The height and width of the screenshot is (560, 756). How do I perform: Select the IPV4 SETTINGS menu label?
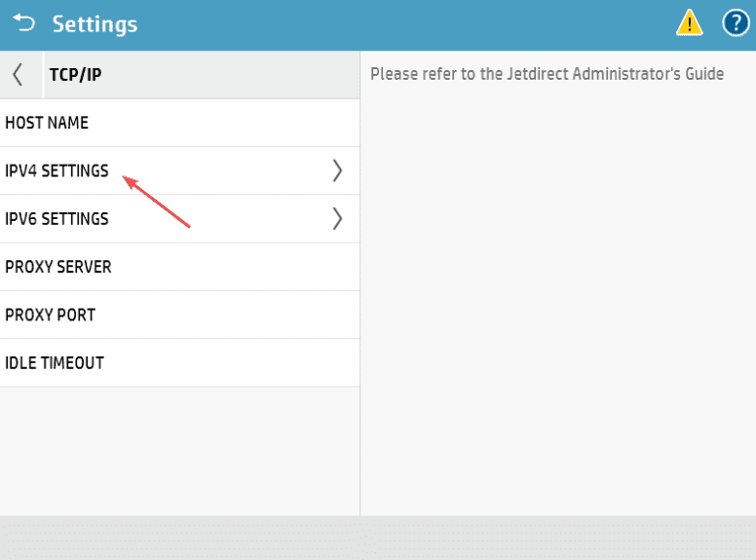[x=57, y=170]
